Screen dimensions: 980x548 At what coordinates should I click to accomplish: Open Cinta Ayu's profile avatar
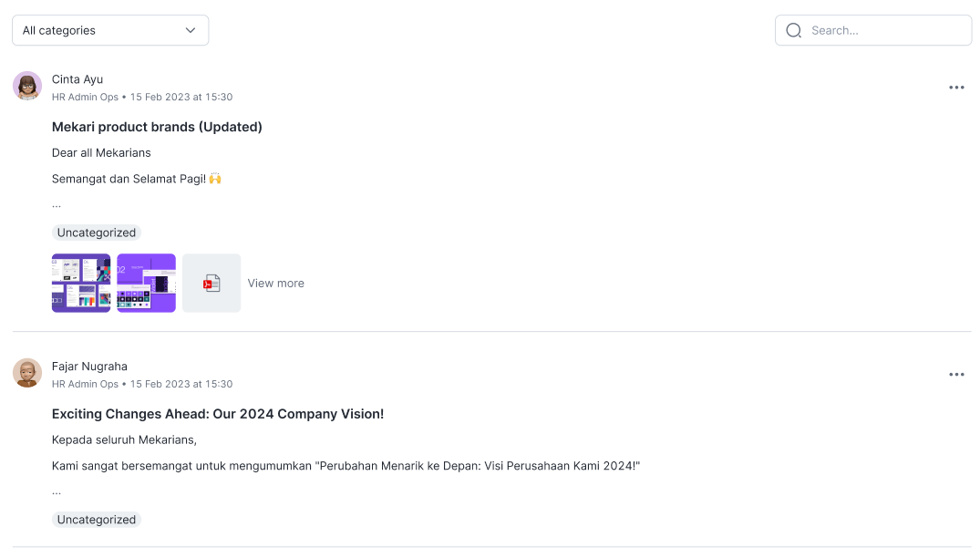pyautogui.click(x=26, y=87)
